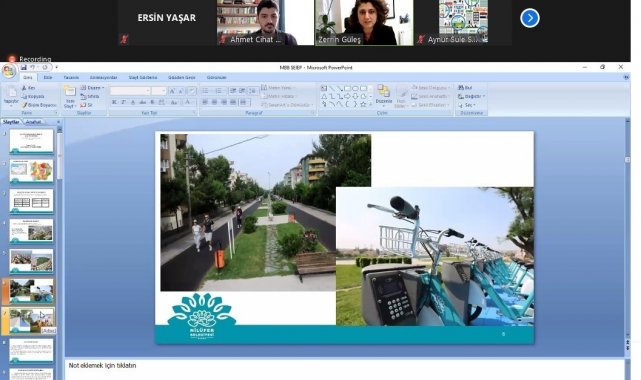
Task: Toggle italic formatting
Action: click(123, 102)
